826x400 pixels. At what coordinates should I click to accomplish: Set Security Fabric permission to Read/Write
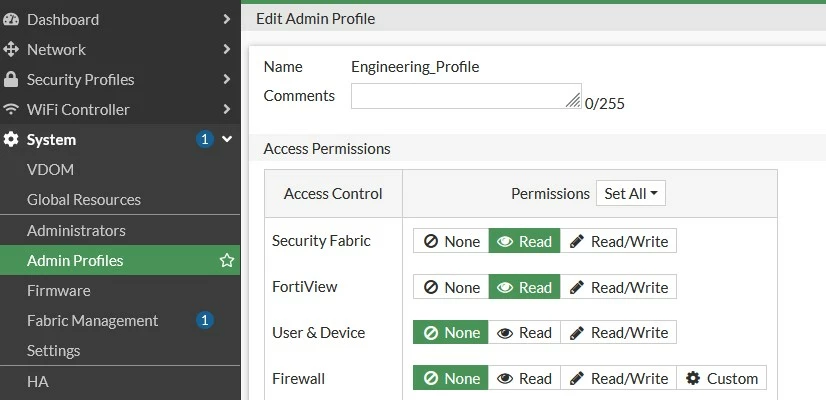click(618, 241)
